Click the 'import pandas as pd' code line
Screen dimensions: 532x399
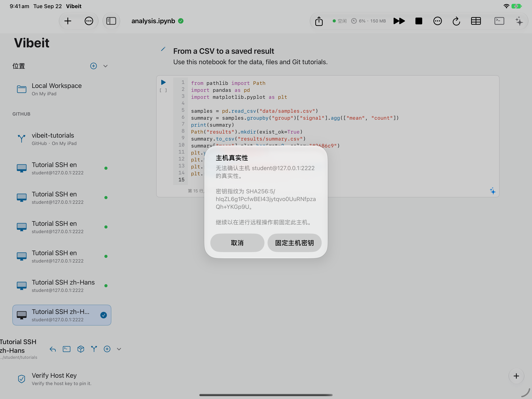[220, 90]
